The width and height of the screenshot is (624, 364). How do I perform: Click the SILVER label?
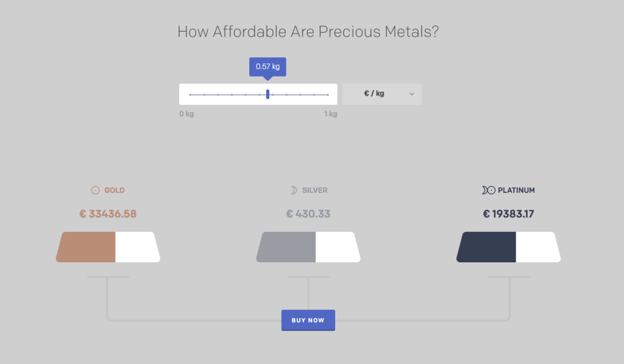coord(315,191)
